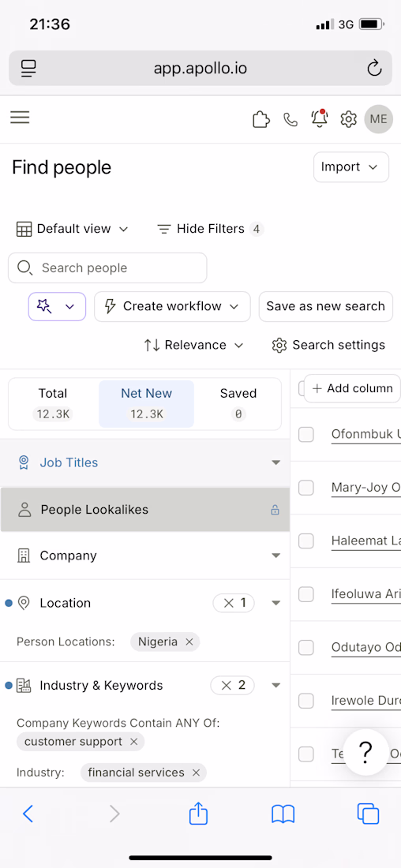Expand the Job Titles filter
Image resolution: width=401 pixels, height=868 pixels.
point(145,462)
